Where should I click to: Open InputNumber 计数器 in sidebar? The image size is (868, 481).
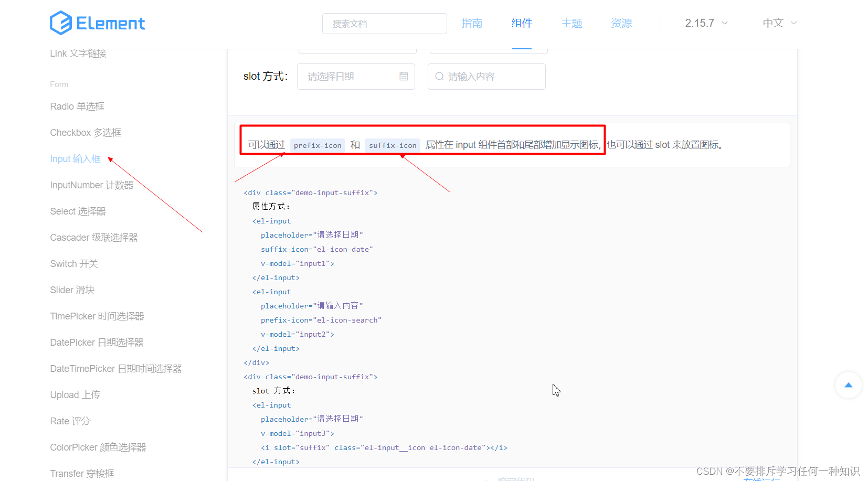click(92, 185)
